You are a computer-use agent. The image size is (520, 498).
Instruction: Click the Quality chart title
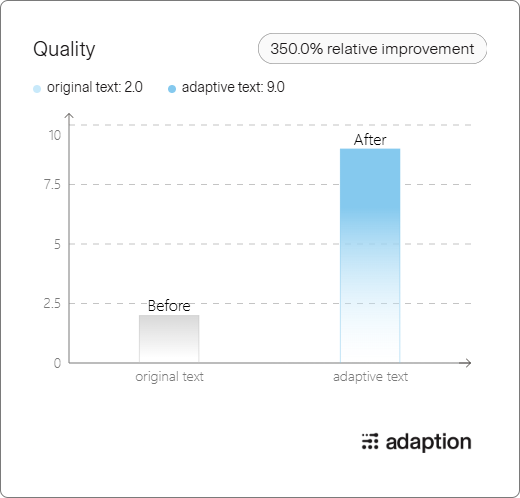(64, 49)
